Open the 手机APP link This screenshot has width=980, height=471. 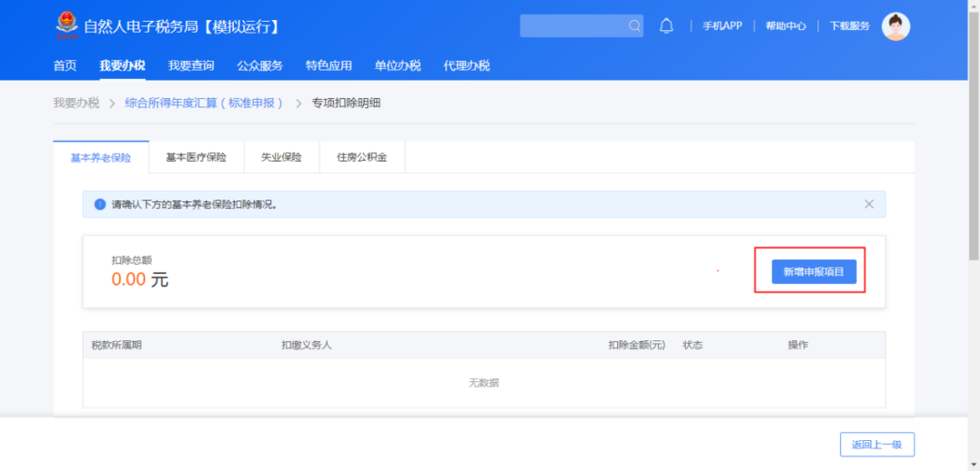pyautogui.click(x=722, y=25)
